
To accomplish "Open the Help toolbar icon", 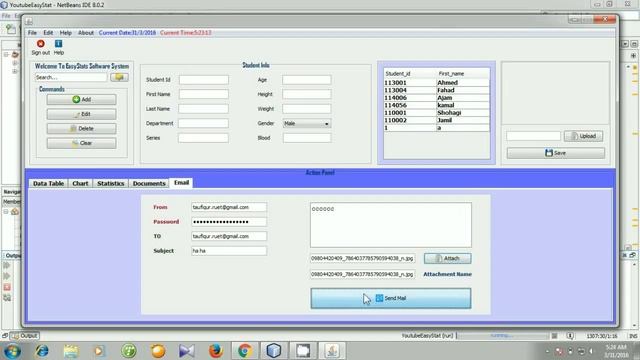I will point(58,44).
